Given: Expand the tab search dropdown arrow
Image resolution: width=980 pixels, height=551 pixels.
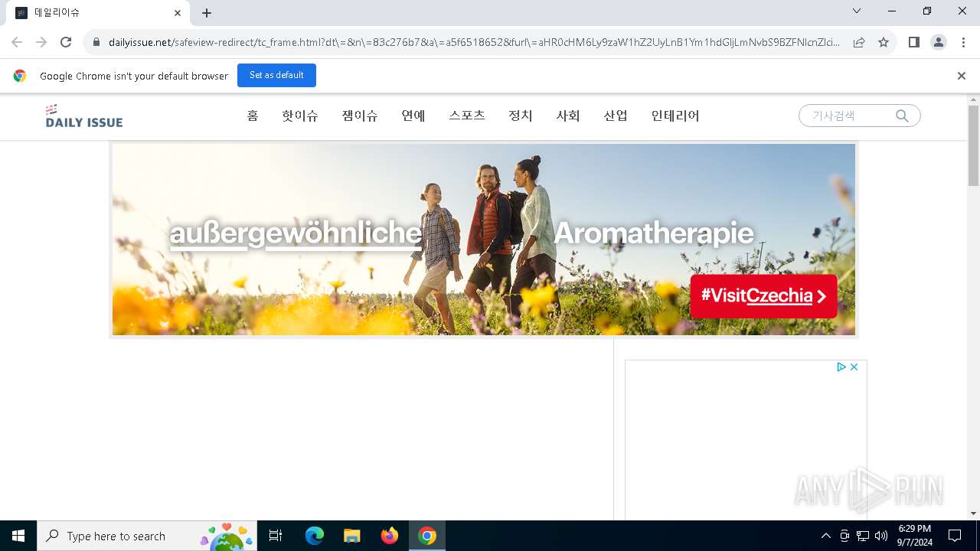Looking at the screenshot, I should tap(857, 11).
